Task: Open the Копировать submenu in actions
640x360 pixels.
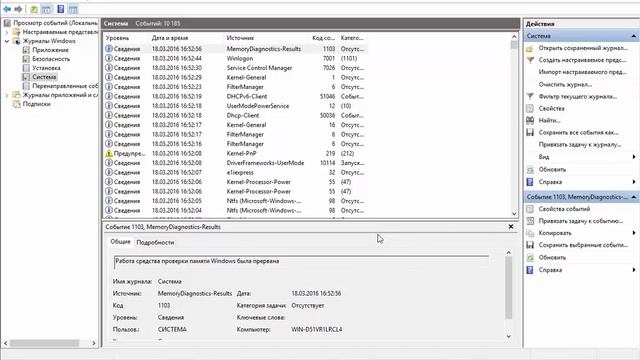Action: pos(555,233)
